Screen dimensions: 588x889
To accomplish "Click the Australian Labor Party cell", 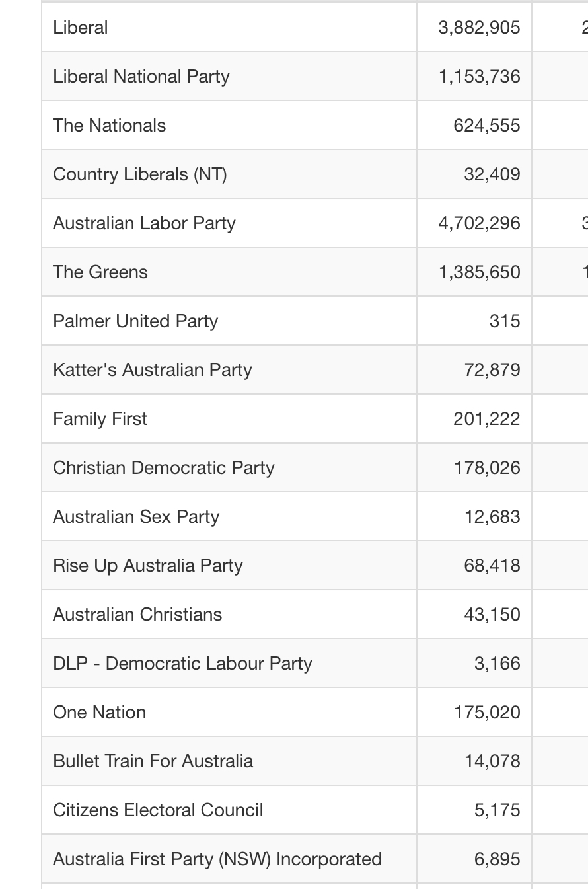I will 229,223.
